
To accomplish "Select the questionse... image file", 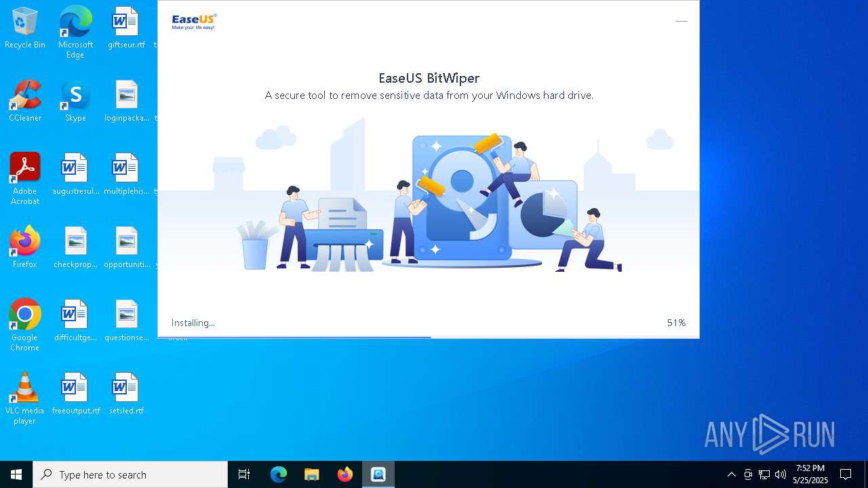I will point(126,321).
